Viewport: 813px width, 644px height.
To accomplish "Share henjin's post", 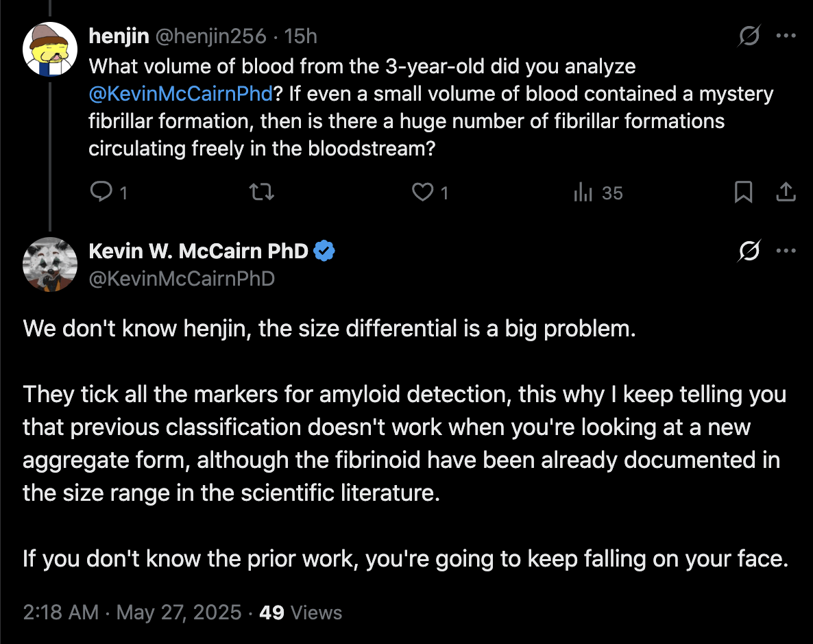I will [x=786, y=193].
